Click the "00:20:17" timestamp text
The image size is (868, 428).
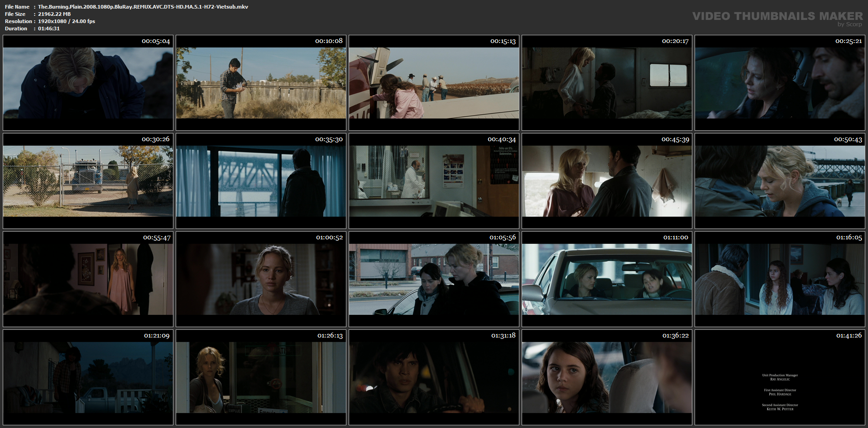click(x=675, y=41)
